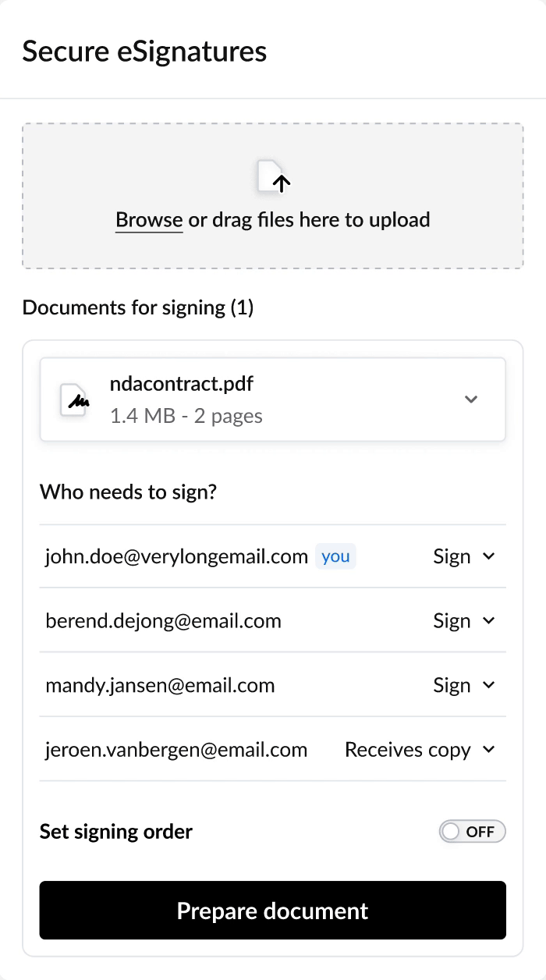Change signing role for berend.dejong@email.com
This screenshot has width=546, height=980.
[465, 621]
